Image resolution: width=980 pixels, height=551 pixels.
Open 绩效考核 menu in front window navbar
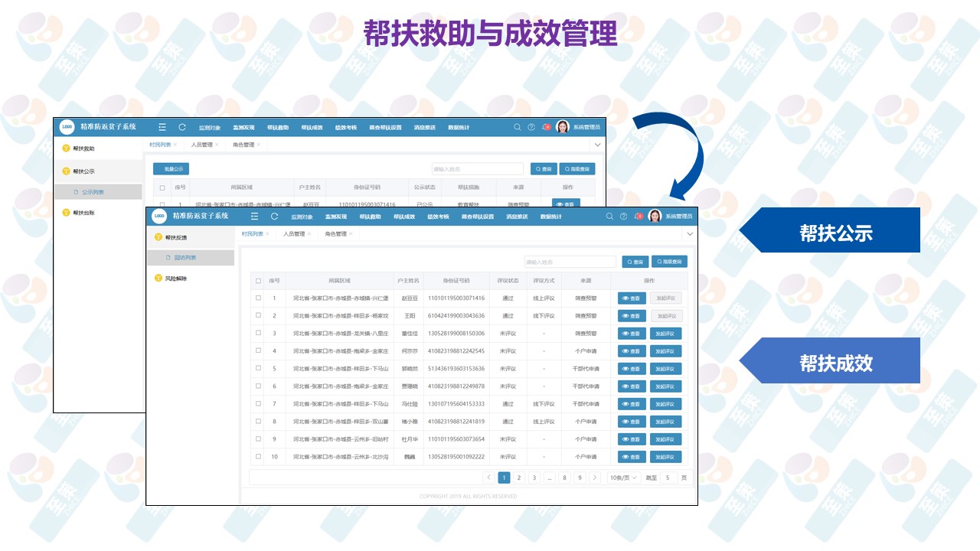click(x=438, y=217)
